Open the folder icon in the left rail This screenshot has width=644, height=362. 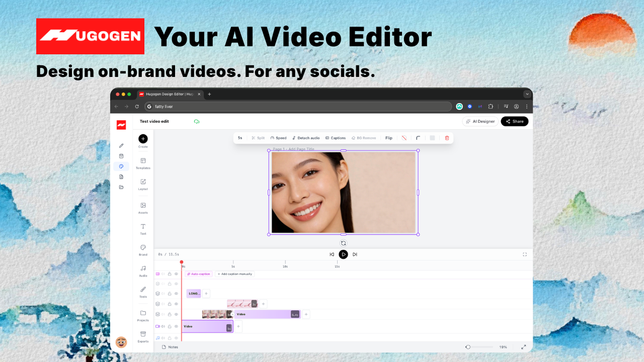[121, 187]
